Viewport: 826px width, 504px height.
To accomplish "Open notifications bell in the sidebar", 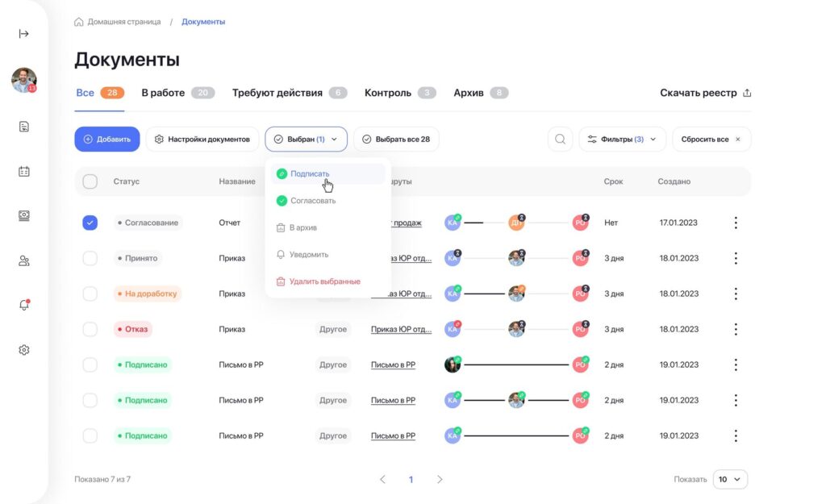I will click(x=24, y=305).
